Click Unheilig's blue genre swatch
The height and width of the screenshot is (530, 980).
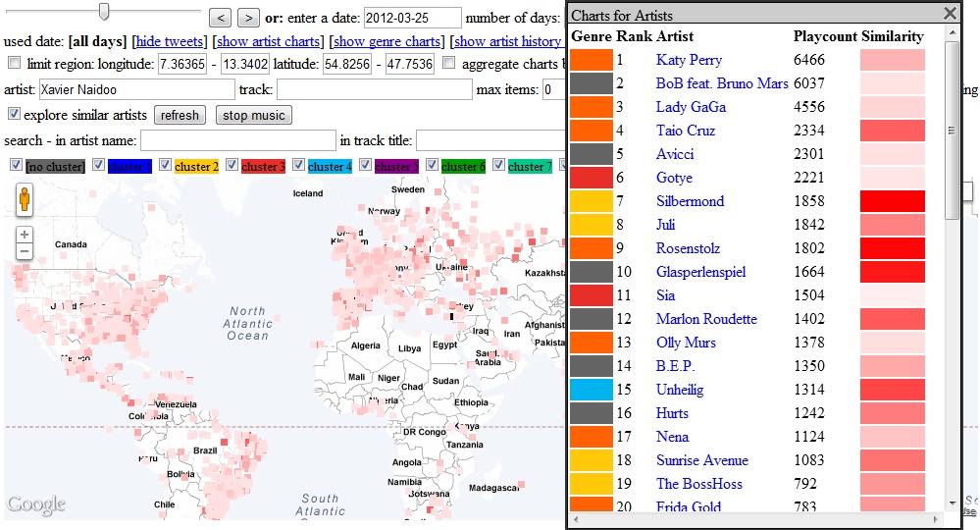(592, 390)
